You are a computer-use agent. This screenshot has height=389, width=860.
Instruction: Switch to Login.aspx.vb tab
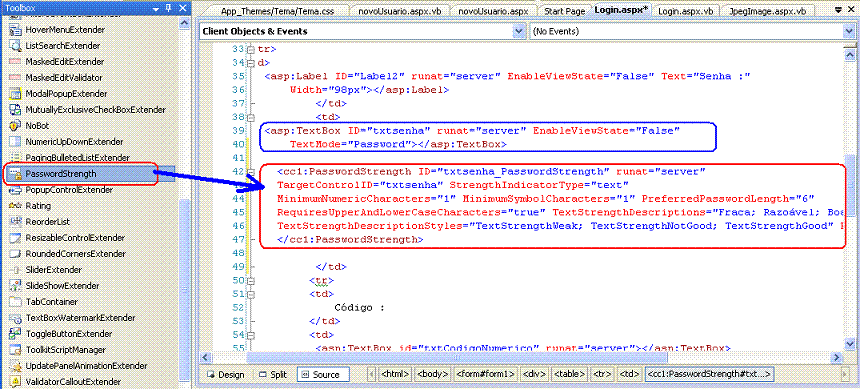[686, 12]
